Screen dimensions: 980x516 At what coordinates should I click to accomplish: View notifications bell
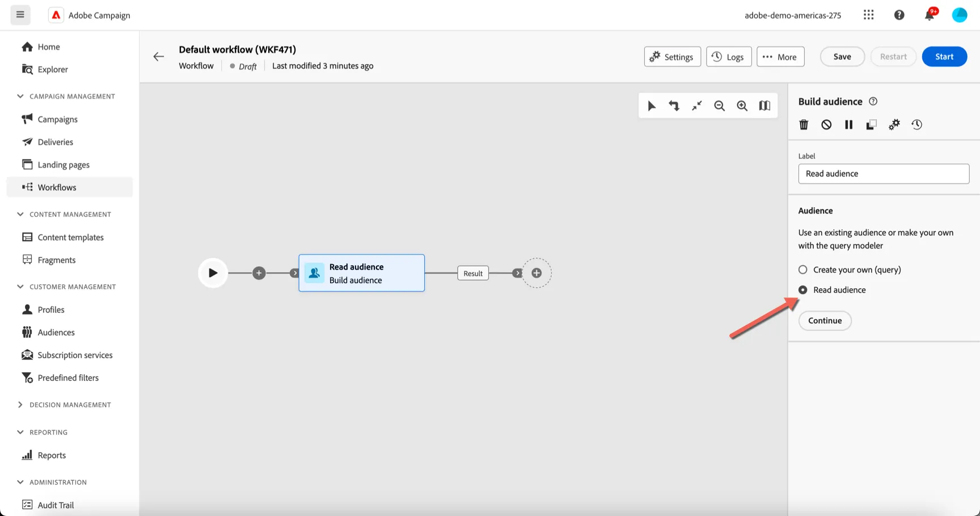(x=930, y=15)
